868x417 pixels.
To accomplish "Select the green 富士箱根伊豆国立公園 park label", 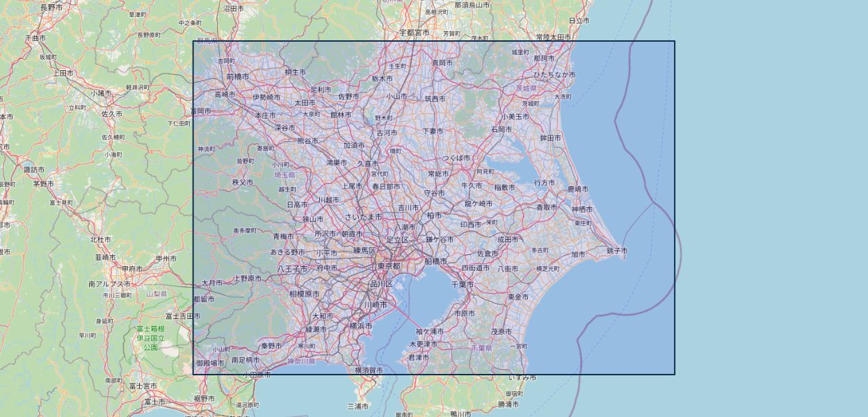I will pyautogui.click(x=151, y=338).
